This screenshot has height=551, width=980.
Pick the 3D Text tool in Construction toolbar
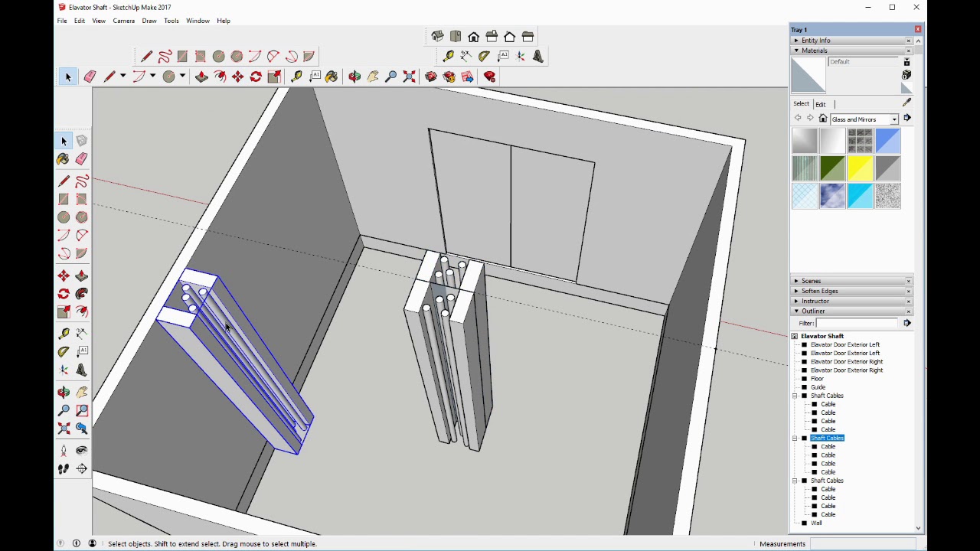pos(538,57)
